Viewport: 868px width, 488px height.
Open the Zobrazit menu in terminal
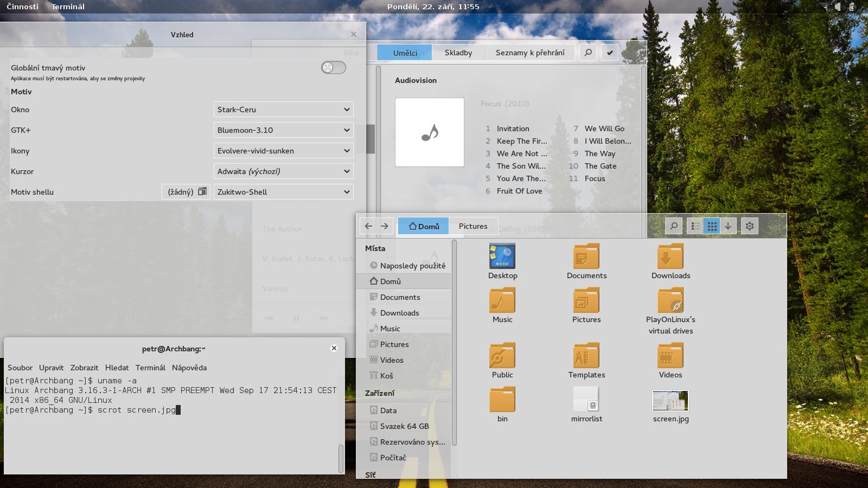coord(84,368)
